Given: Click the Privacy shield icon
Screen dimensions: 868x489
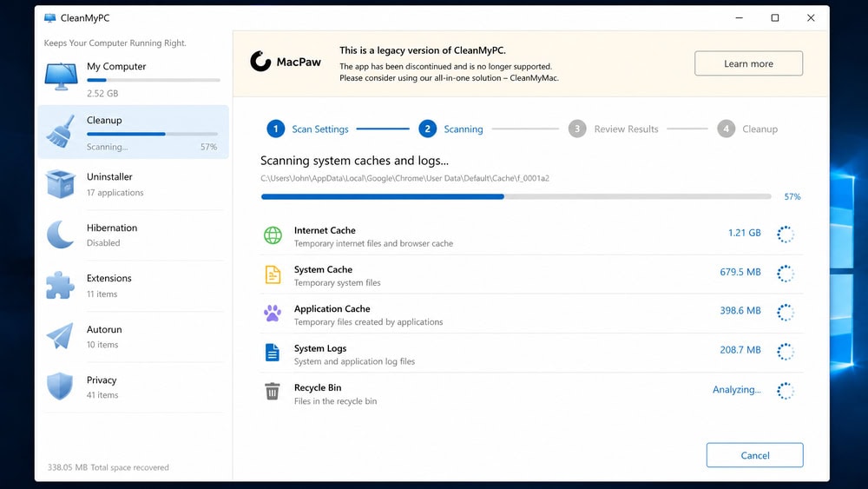Looking at the screenshot, I should pos(60,386).
